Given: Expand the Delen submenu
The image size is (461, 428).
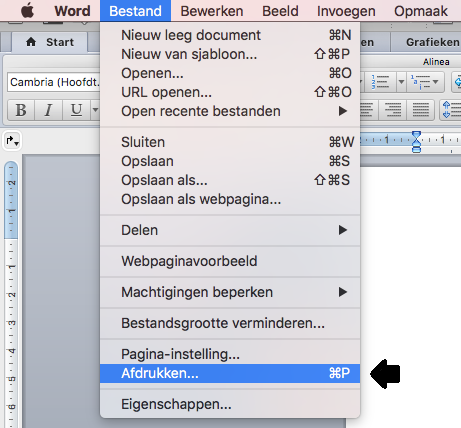Looking at the screenshot, I should click(230, 230).
